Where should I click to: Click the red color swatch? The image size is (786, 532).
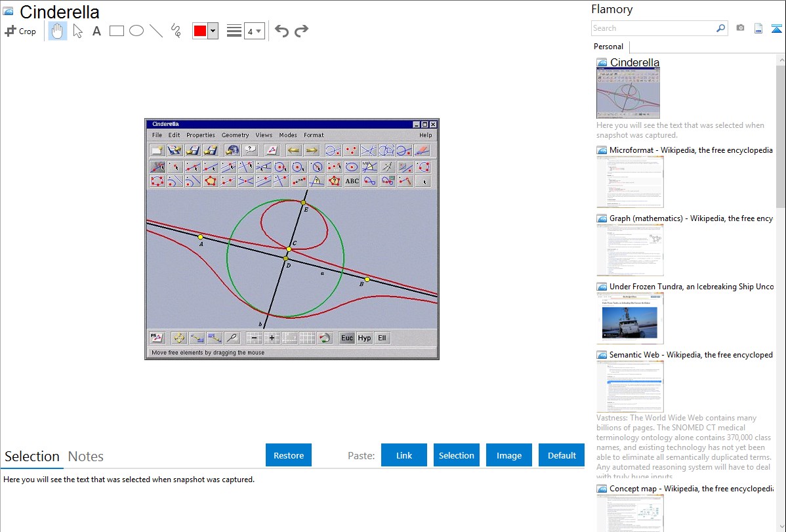(199, 31)
